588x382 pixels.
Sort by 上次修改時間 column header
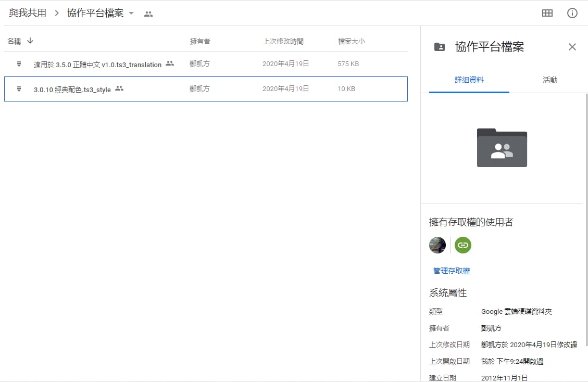pyautogui.click(x=283, y=41)
